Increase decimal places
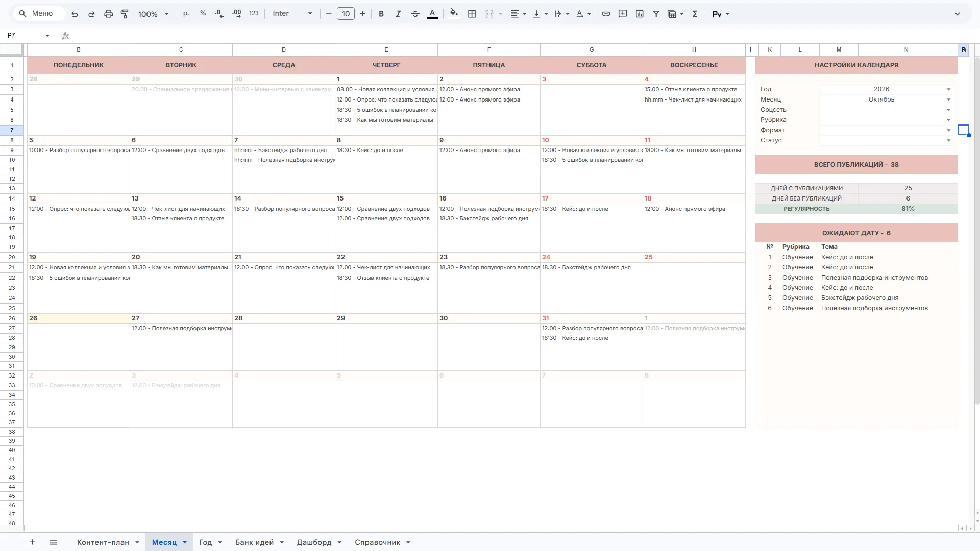 tap(237, 14)
